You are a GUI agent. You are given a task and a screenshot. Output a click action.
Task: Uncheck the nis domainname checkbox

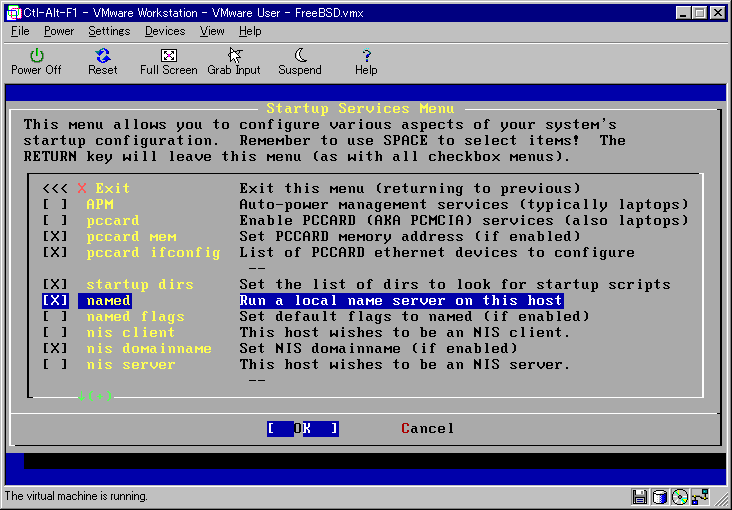55,348
